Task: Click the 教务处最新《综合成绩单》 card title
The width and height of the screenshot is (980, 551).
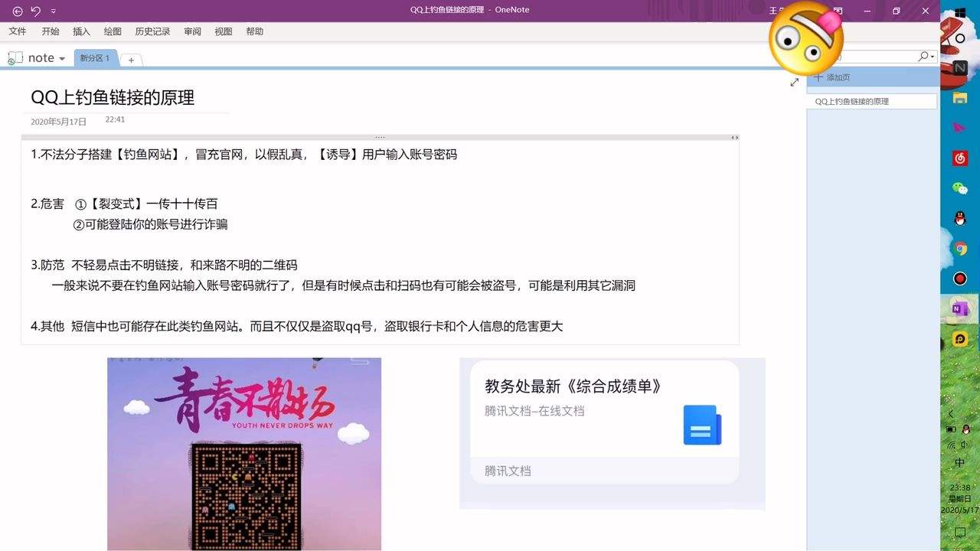Action: pyautogui.click(x=573, y=386)
